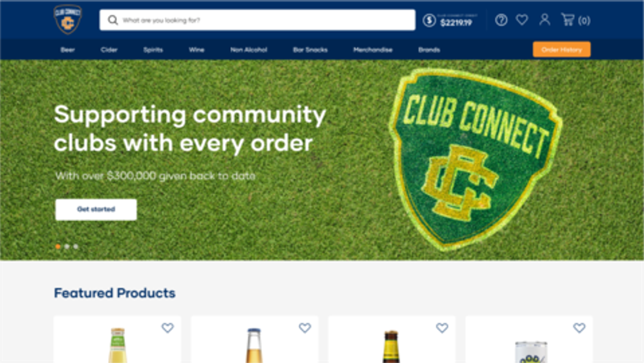Open the Beer category menu
This screenshot has height=363, width=644.
coord(68,50)
